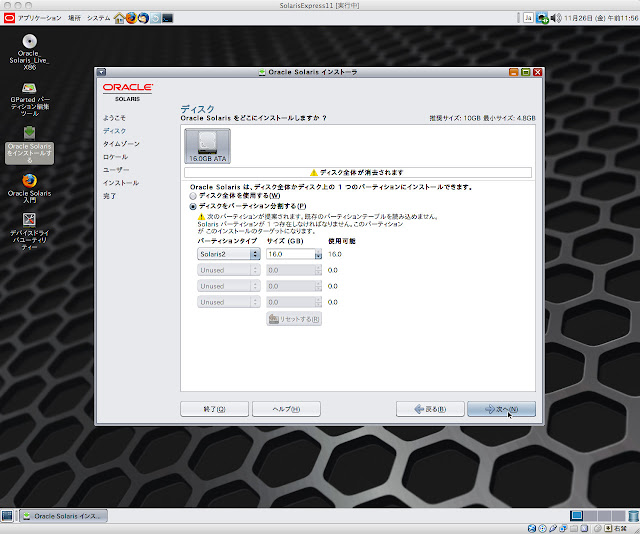This screenshot has width=640, height=534.
Task: Open the terminal from the top panel
Action: [167, 18]
